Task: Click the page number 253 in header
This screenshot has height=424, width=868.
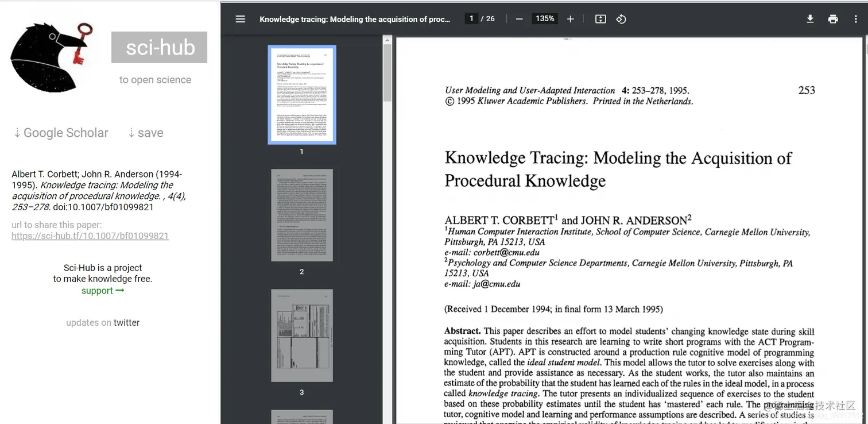Action: [x=807, y=90]
